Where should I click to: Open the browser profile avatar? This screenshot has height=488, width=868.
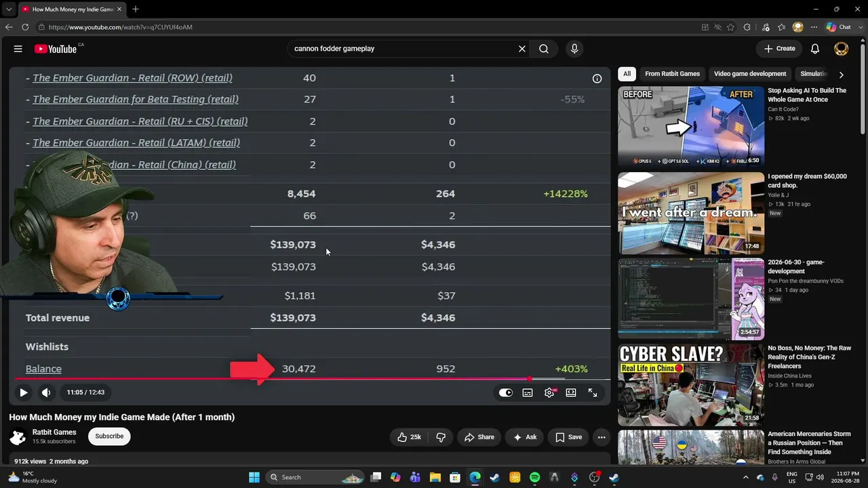point(798,27)
